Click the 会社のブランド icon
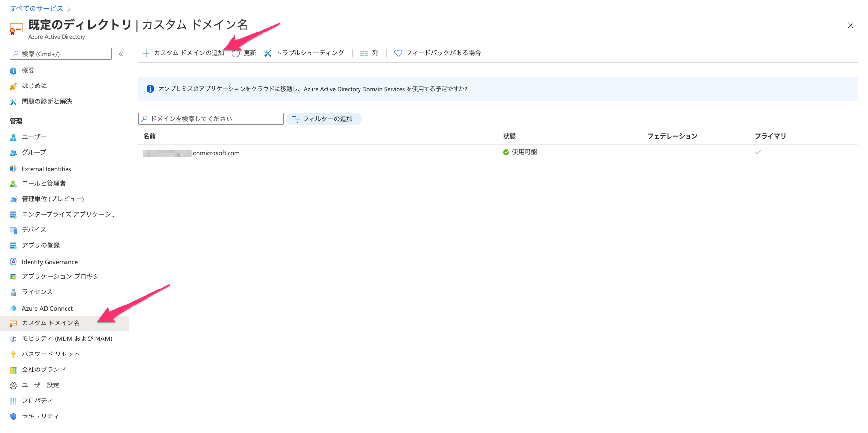This screenshot has width=868, height=433. pyautogui.click(x=13, y=370)
